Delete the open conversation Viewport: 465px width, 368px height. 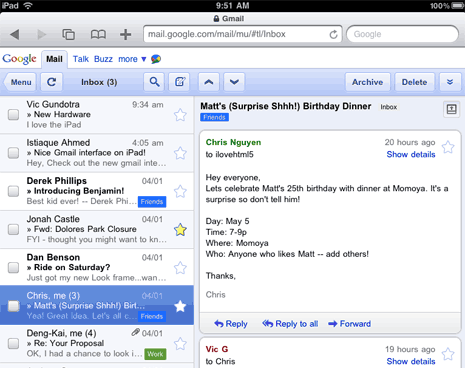point(414,82)
